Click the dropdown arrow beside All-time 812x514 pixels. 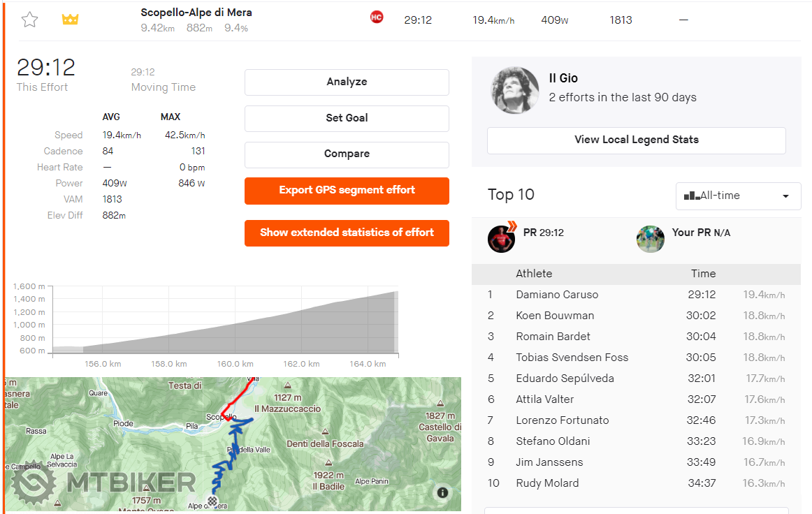785,196
